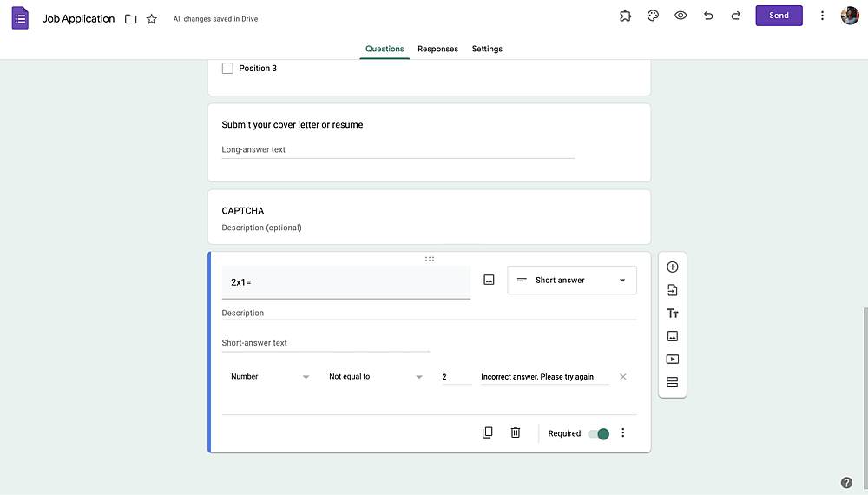Check the Position 3 checkbox
The height and width of the screenshot is (495, 868).
(227, 68)
